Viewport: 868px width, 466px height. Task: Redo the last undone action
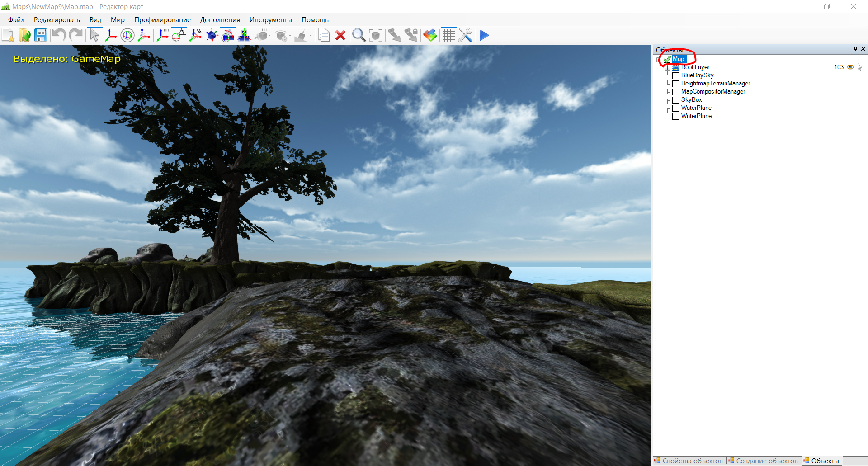75,35
